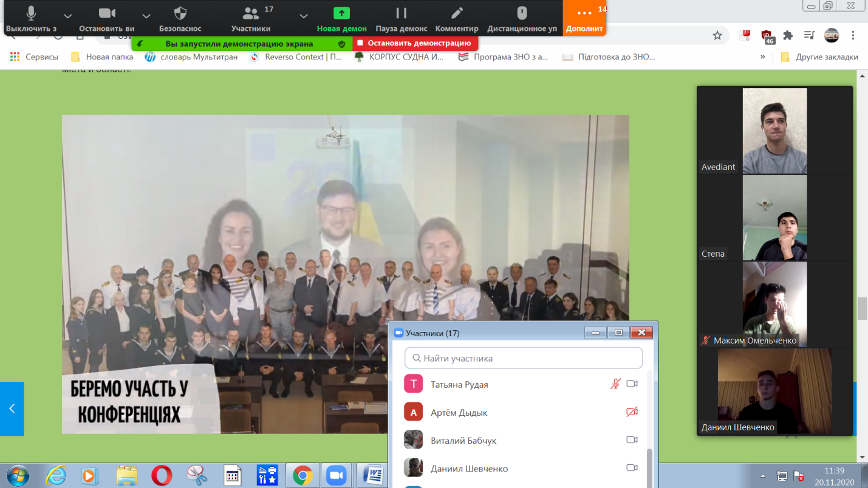
Task: Expand video options arrow beside the camera
Action: pos(146,16)
